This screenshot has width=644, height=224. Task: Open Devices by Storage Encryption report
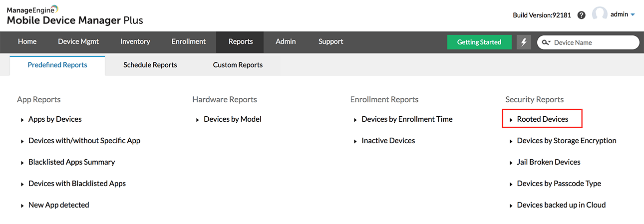click(x=567, y=141)
